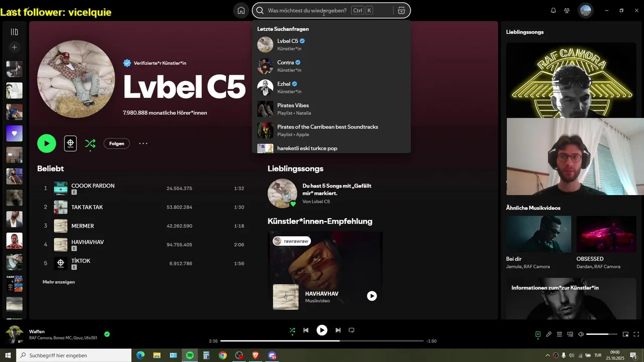The image size is (644, 362).
Task: Open the Miniplayer icon
Action: tap(626, 334)
